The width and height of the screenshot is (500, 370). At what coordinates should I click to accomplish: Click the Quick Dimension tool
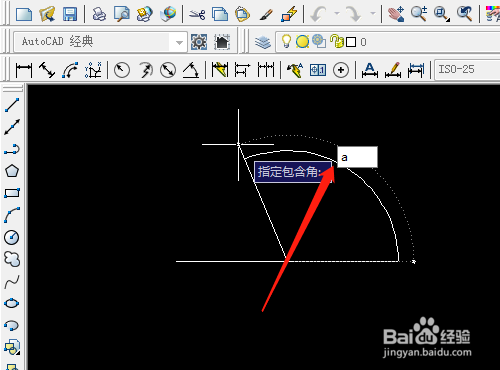click(x=220, y=70)
